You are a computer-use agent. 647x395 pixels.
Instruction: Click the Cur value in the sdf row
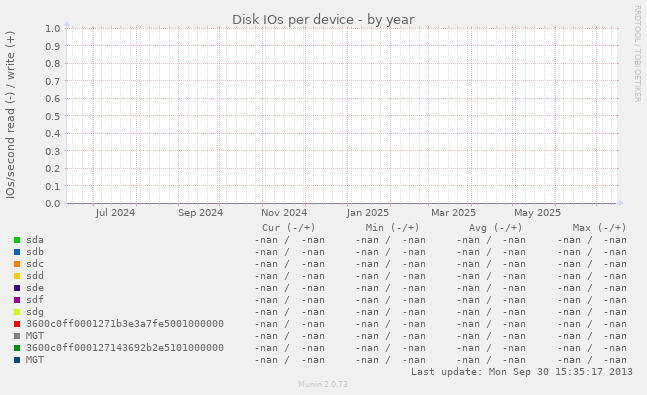tap(289, 300)
